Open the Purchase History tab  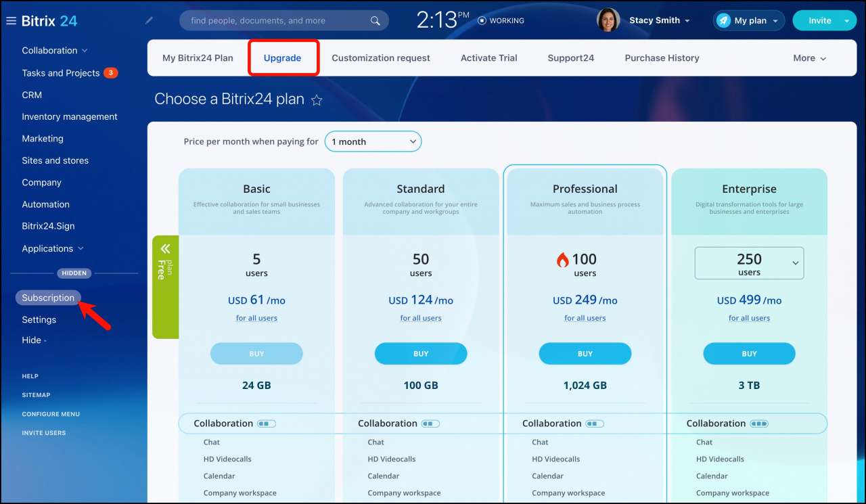pyautogui.click(x=662, y=58)
